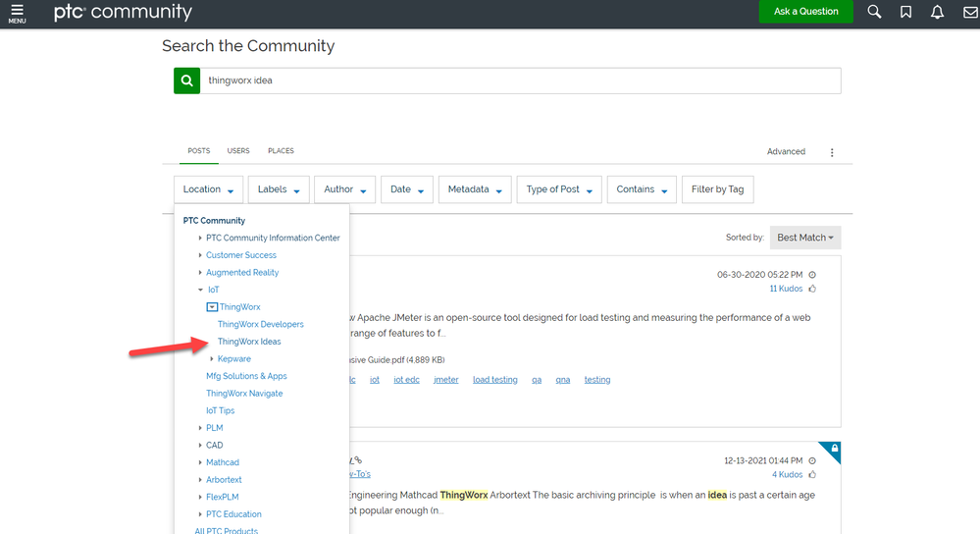Select the PTC Community root heading
The height and width of the screenshot is (534, 980).
point(214,220)
